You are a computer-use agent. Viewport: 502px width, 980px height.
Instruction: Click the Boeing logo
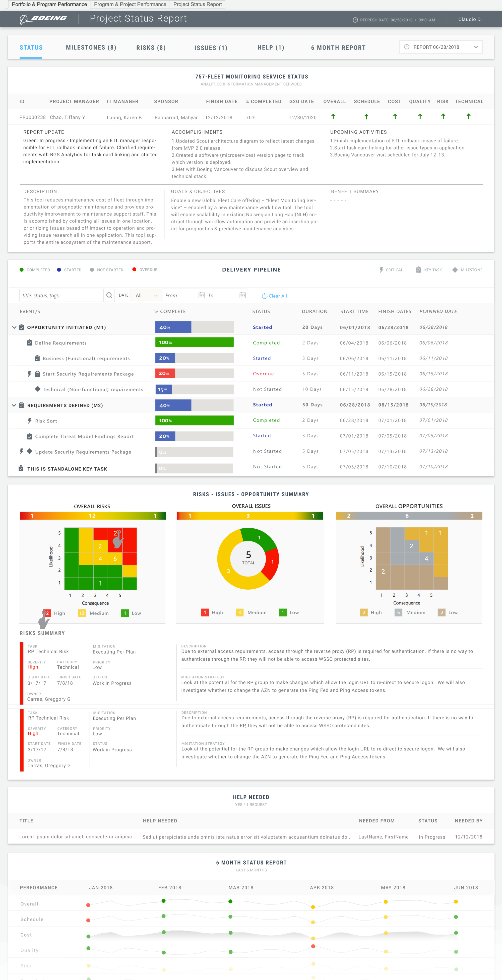[43, 19]
